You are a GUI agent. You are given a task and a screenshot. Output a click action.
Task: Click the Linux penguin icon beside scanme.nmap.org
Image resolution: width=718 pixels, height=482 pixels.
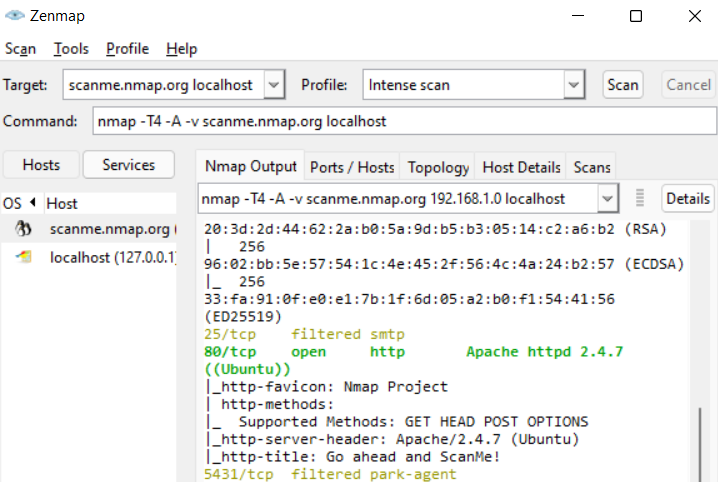23,228
